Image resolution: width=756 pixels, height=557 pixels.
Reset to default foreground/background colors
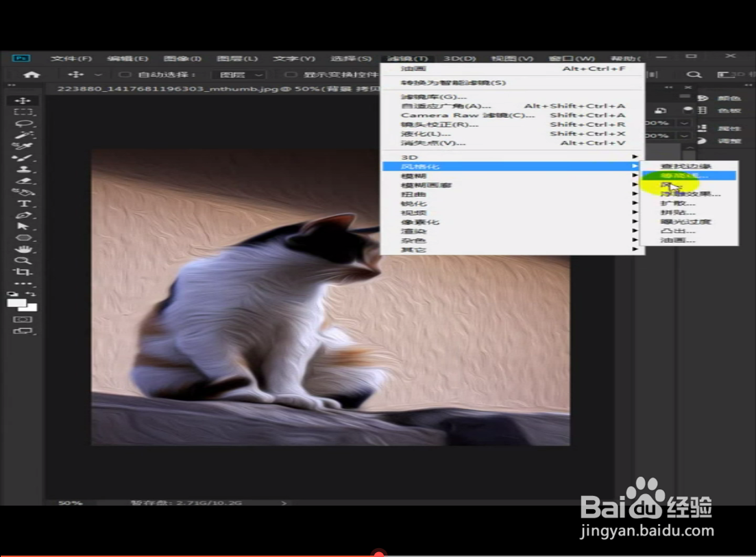[12, 293]
